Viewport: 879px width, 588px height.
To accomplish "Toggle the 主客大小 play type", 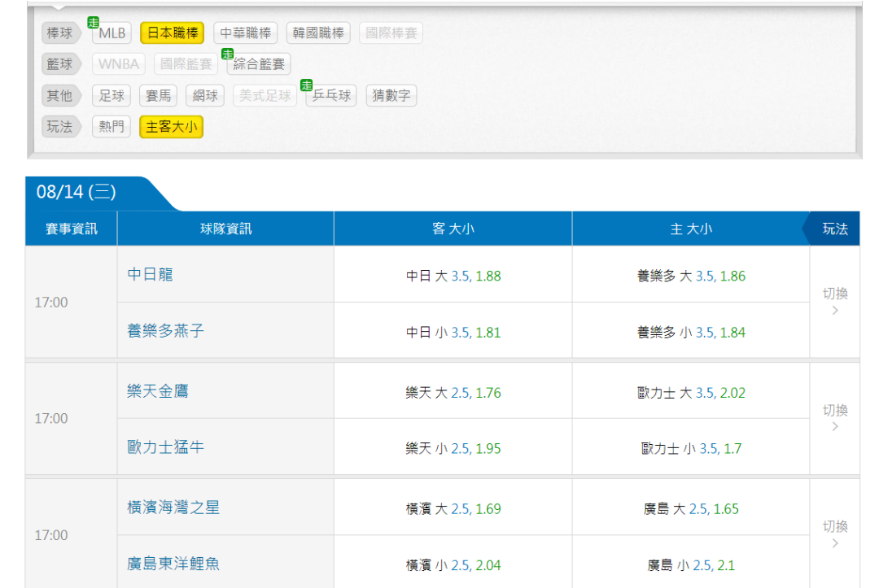I will coord(171,127).
